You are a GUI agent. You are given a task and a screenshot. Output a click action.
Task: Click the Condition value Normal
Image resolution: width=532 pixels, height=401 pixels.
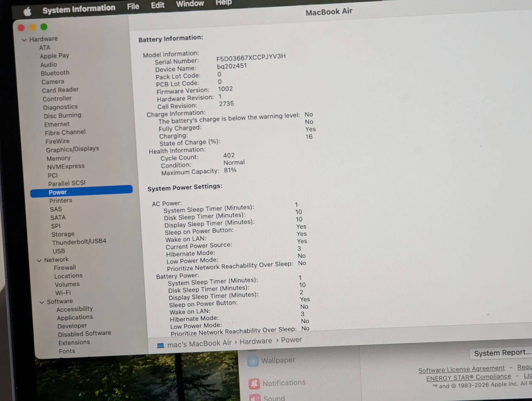(234, 163)
